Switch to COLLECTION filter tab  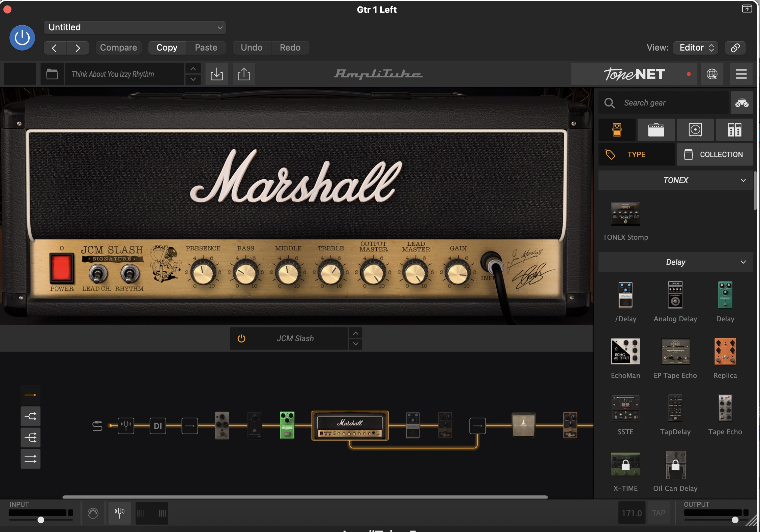(x=715, y=154)
